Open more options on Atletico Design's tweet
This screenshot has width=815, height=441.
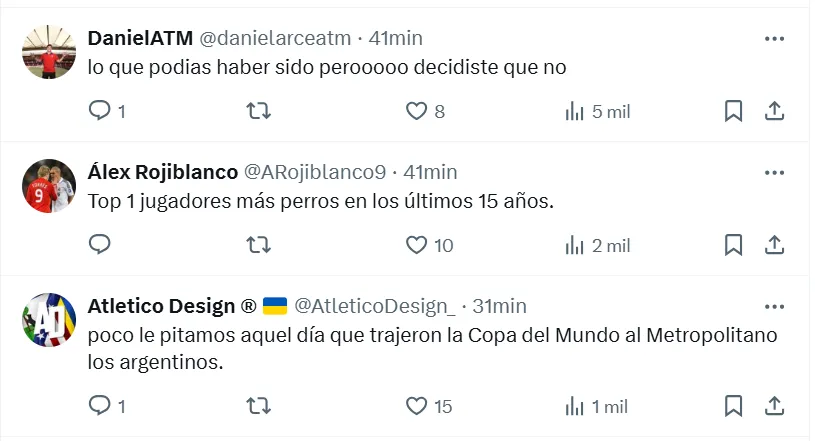pyautogui.click(x=774, y=305)
